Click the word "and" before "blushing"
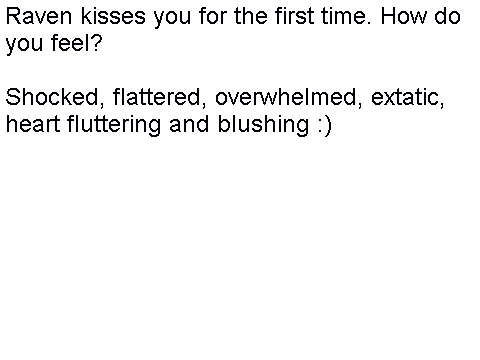Viewport: 480px width, 360px height. pos(189,124)
